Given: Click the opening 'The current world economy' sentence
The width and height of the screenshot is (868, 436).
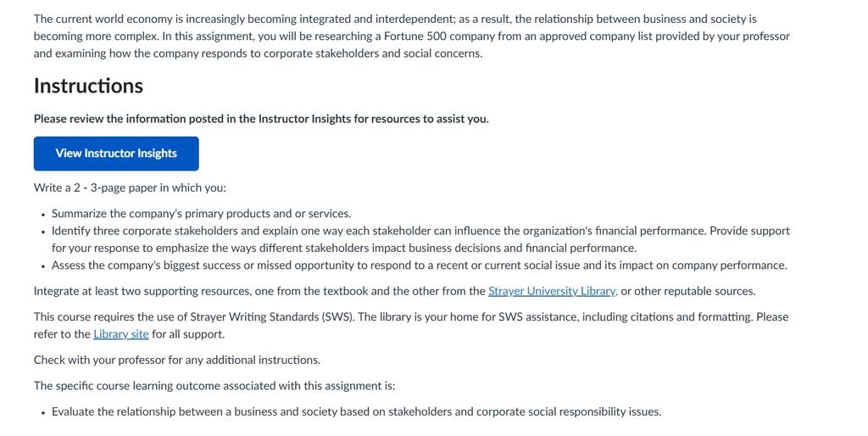Looking at the screenshot, I should tap(395, 20).
